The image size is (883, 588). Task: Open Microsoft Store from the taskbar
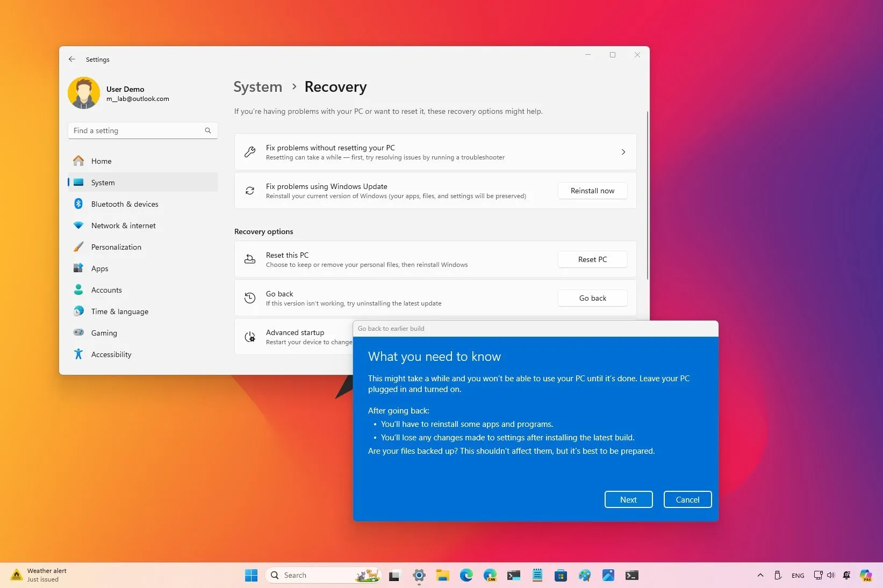pos(561,576)
